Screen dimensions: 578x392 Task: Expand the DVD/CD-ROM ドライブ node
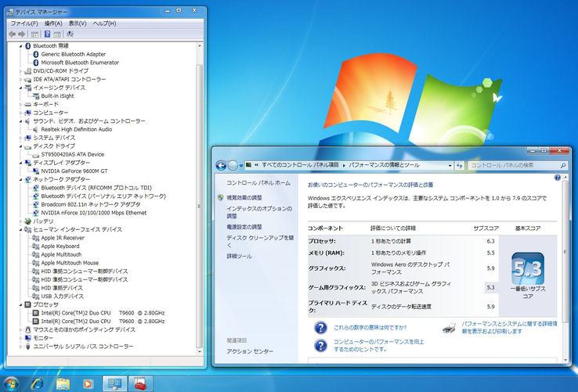point(21,71)
